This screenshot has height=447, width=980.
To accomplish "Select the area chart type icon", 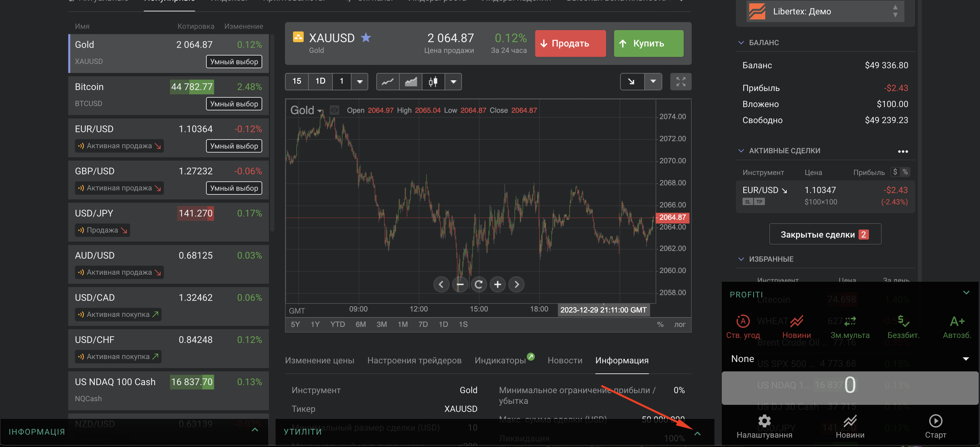I will [410, 81].
